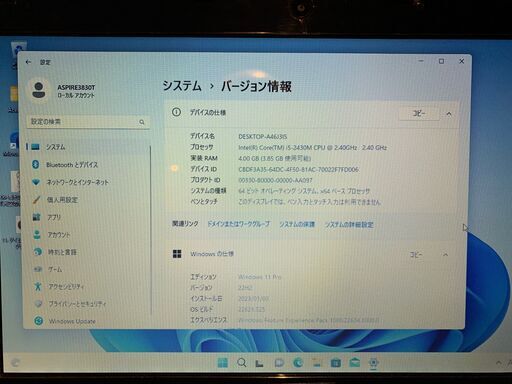Select システム in the settings sidebar
The height and width of the screenshot is (384, 512).
[x=88, y=147]
